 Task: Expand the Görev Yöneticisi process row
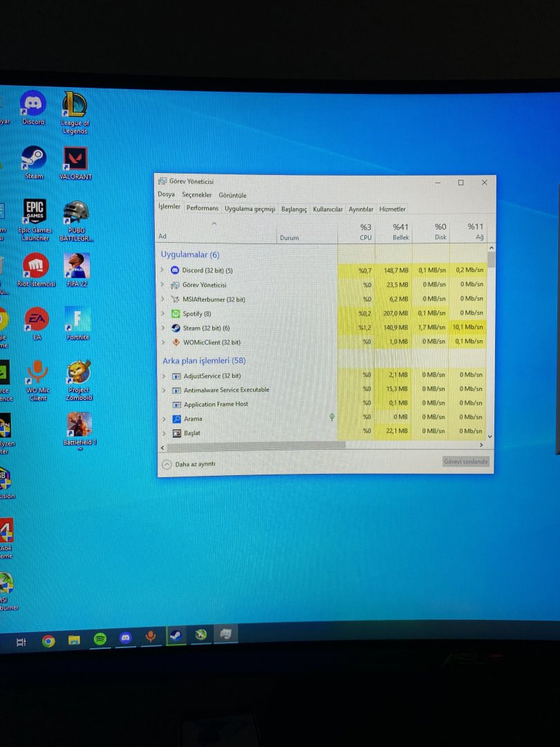(162, 285)
